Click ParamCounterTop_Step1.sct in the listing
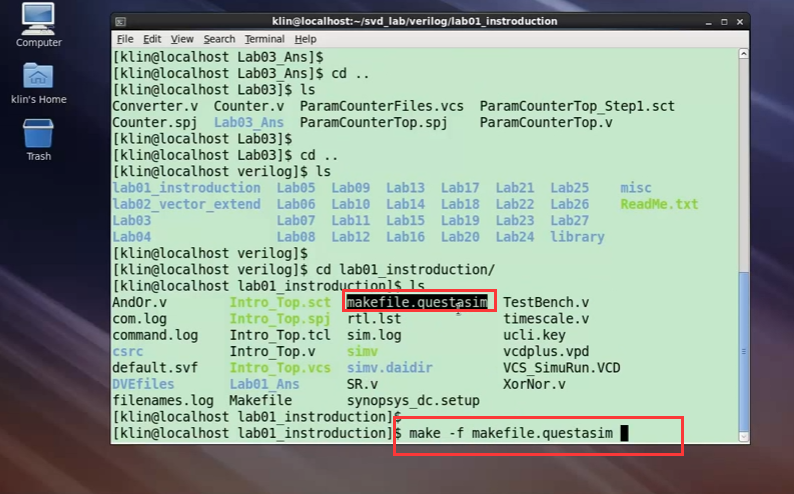 (577, 106)
